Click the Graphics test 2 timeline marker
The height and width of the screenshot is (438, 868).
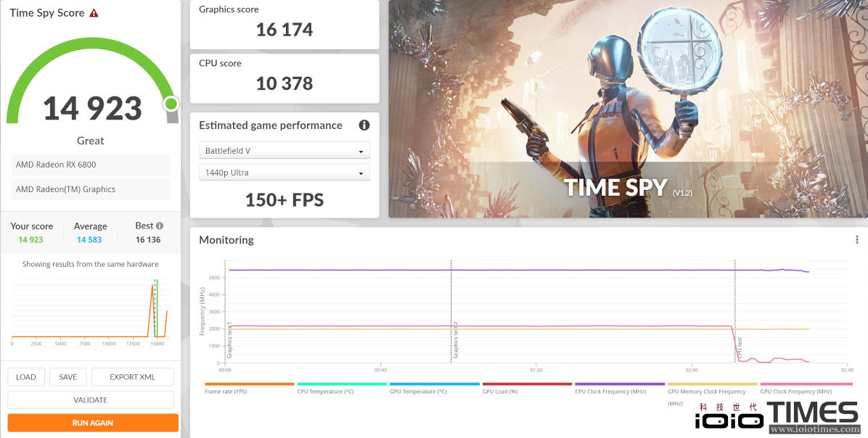click(x=456, y=339)
